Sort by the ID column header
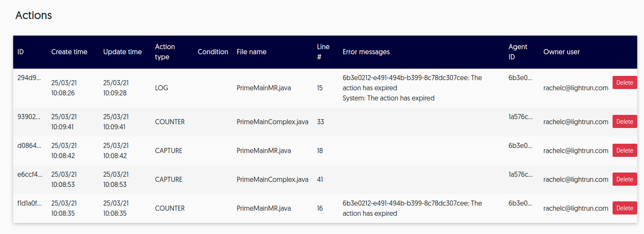This screenshot has height=234, width=644. [20, 52]
